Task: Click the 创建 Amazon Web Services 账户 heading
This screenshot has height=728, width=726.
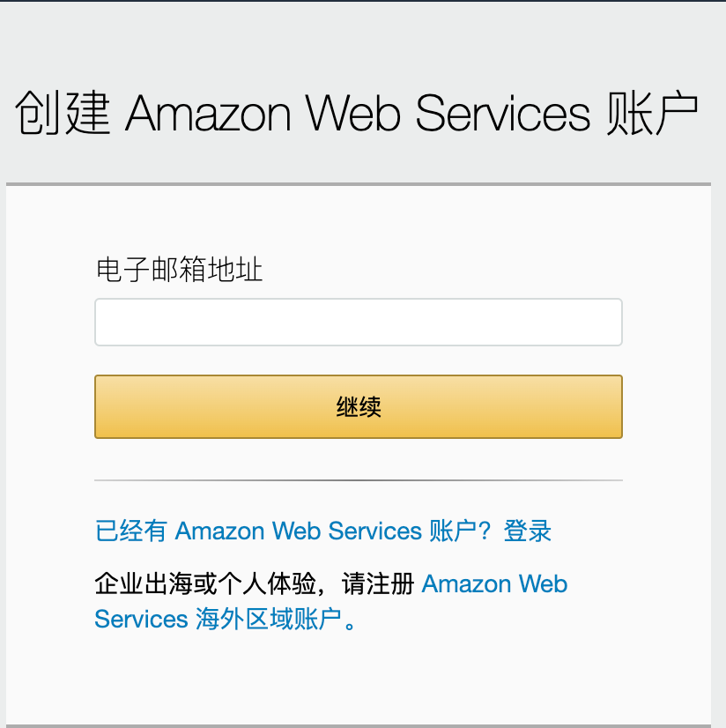Action: point(358,113)
